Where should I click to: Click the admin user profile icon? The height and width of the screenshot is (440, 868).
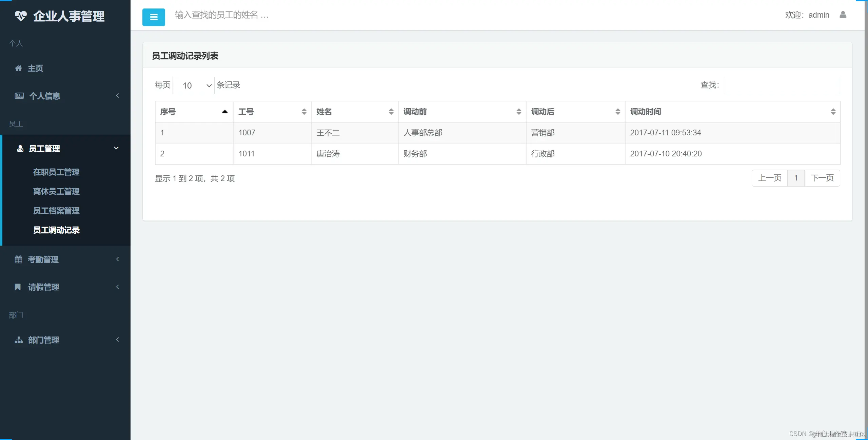coord(843,15)
